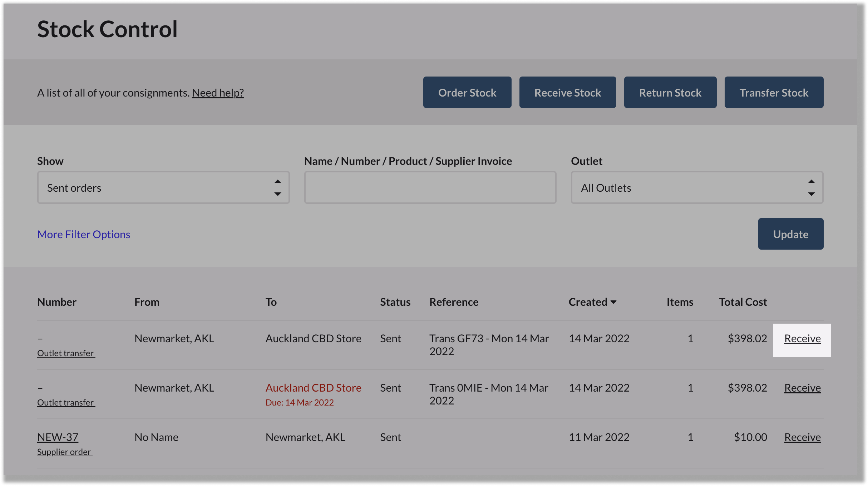This screenshot has width=868, height=486.
Task: Click the Receive Stock button
Action: click(567, 92)
